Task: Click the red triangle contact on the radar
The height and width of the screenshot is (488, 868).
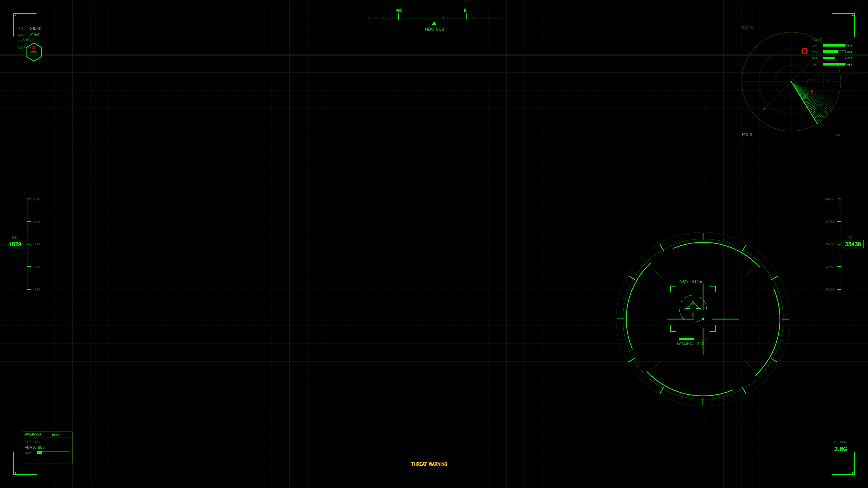Action: pos(812,91)
